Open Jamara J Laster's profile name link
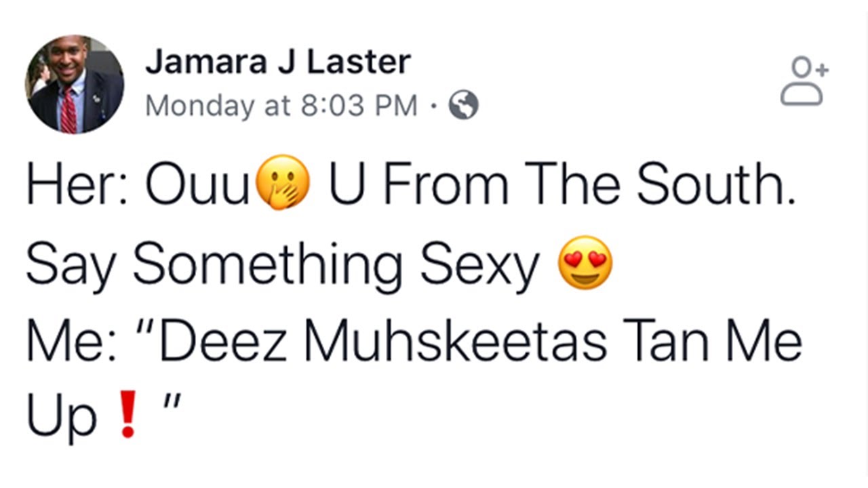 (x=277, y=63)
